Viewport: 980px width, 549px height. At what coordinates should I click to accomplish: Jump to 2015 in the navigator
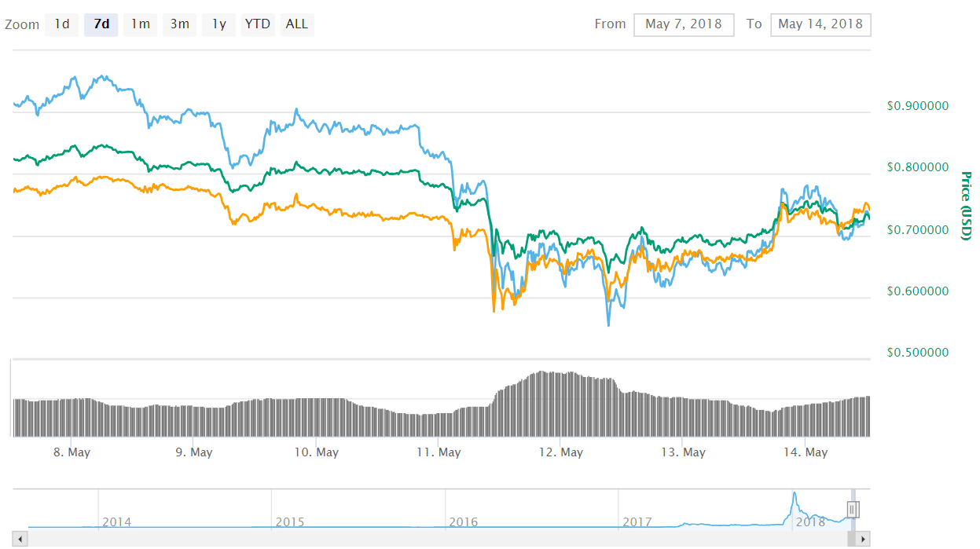point(290,522)
